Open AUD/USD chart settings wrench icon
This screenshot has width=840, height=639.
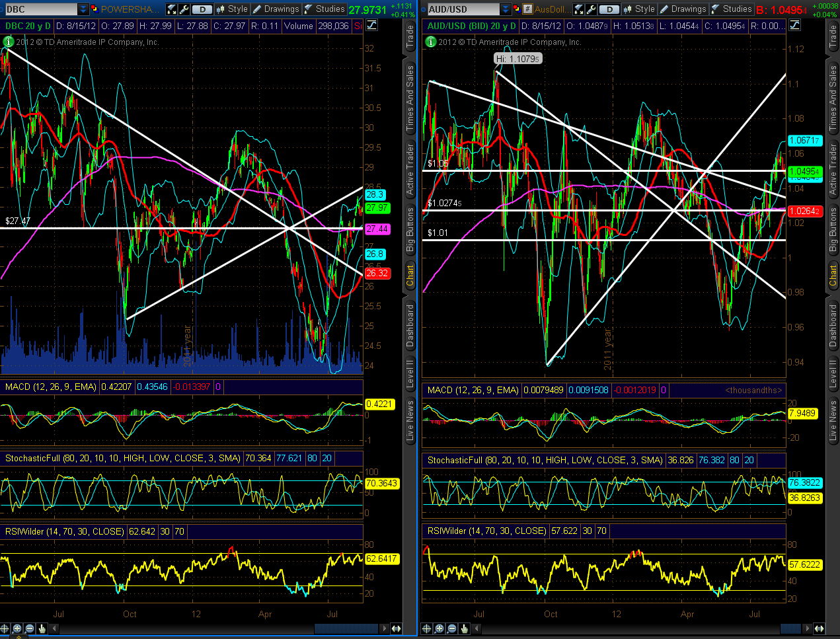(x=591, y=9)
